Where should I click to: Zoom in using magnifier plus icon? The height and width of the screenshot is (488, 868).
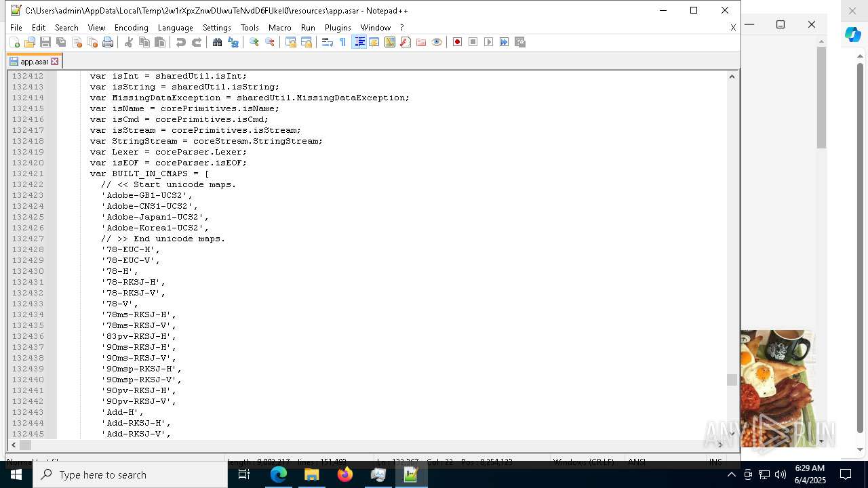[254, 42]
